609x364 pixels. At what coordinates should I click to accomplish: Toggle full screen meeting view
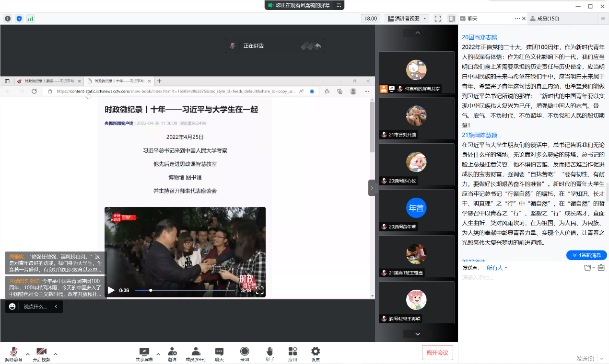438,19
